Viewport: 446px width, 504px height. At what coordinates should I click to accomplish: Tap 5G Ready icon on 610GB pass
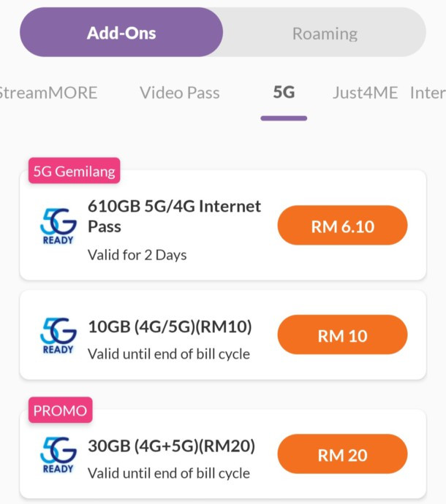[x=58, y=226]
